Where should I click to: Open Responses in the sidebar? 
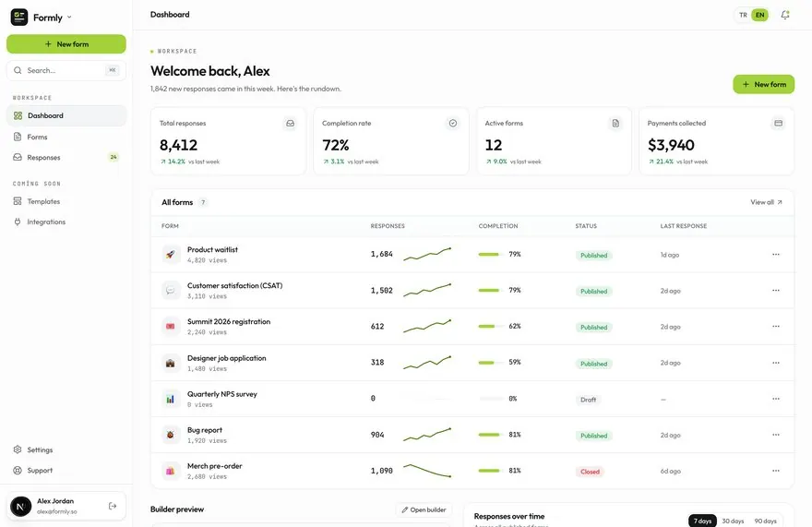click(x=66, y=157)
